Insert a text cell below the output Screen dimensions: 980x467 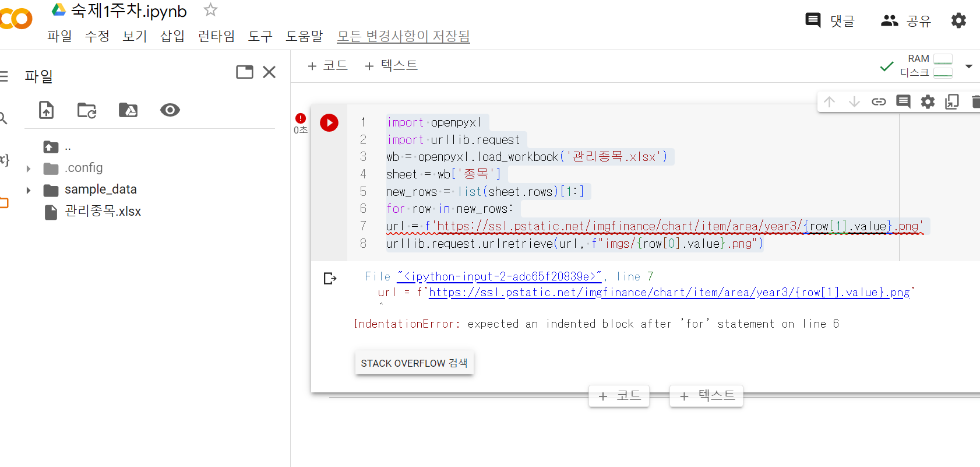(706, 396)
